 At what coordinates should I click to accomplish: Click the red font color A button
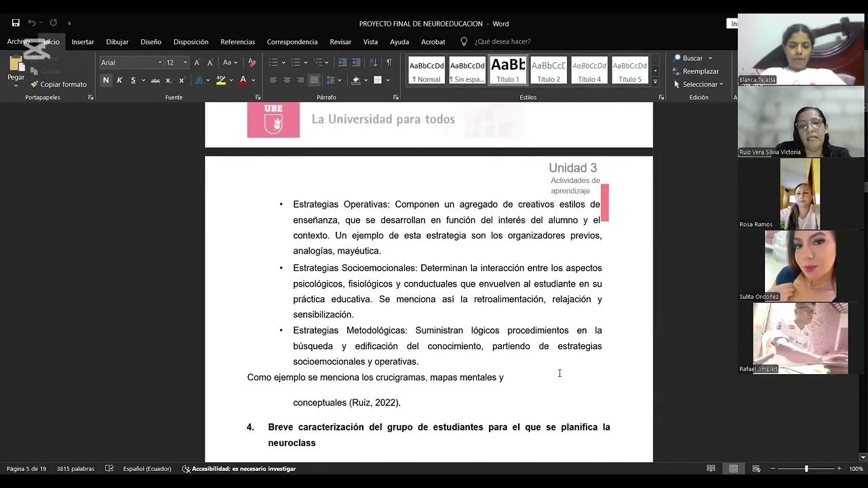click(243, 80)
